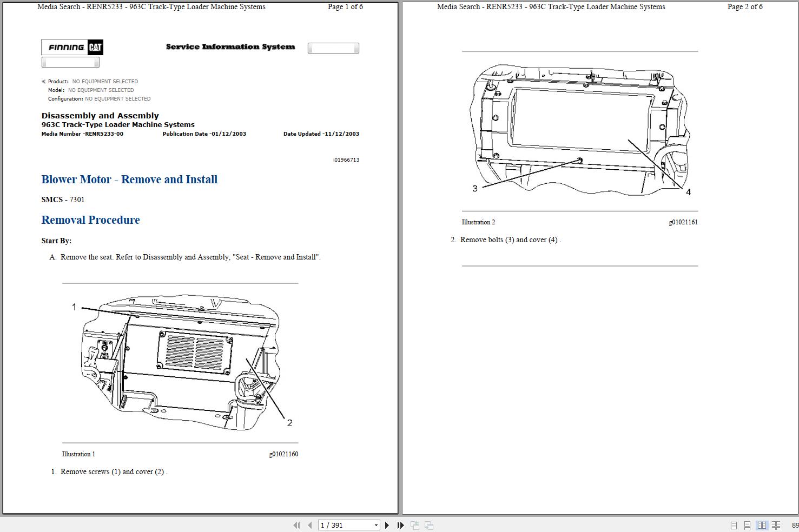Viewport: 799px width, 532px height.
Task: Click the Disassembly and Assembly title
Action: (x=100, y=116)
